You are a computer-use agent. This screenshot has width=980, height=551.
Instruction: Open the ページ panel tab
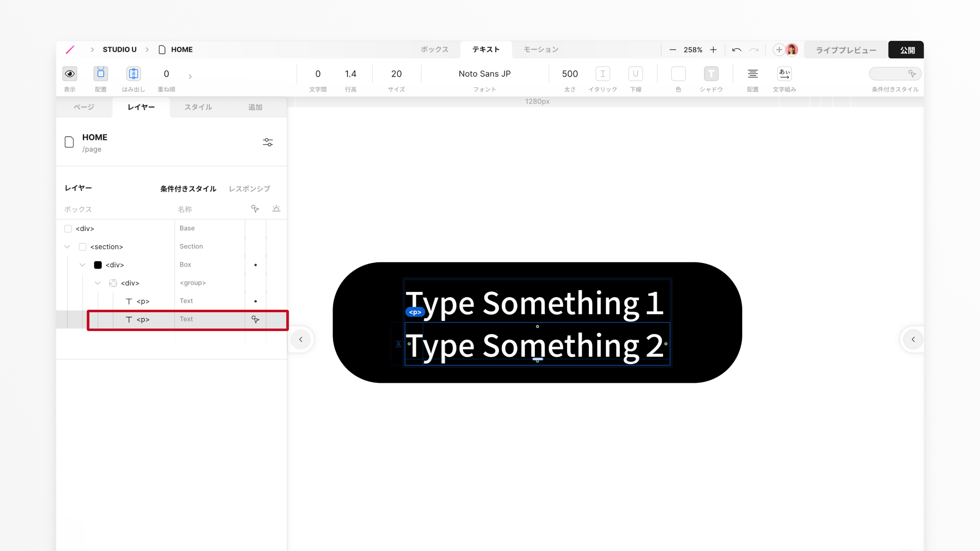click(x=84, y=107)
